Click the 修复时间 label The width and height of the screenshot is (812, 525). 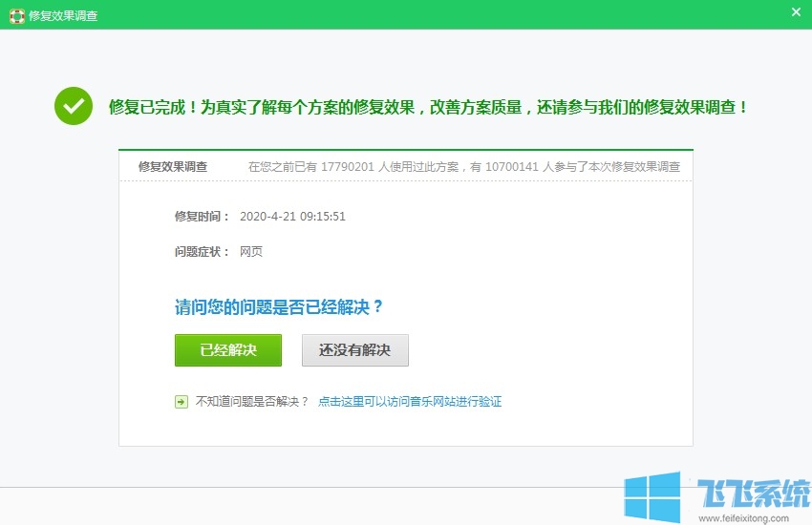click(202, 217)
